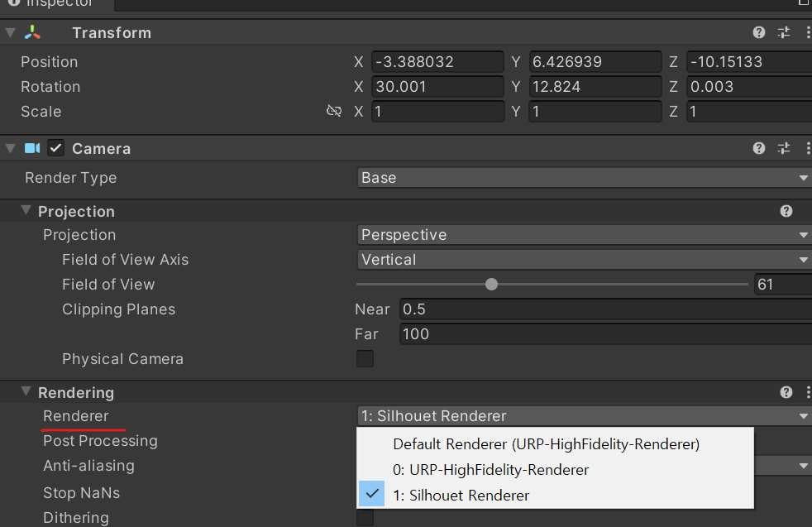This screenshot has width=812, height=527.
Task: Click the Stop NaNs label
Action: pos(81,493)
